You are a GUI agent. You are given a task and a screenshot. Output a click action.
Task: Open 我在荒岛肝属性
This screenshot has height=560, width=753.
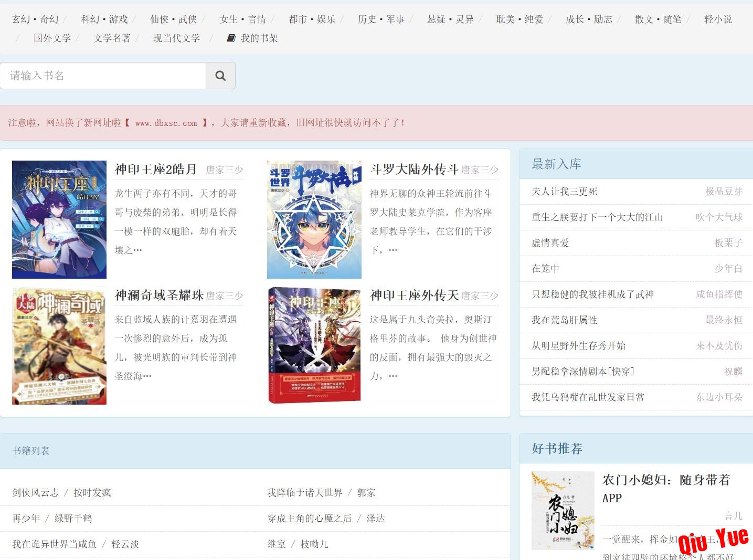coord(565,320)
